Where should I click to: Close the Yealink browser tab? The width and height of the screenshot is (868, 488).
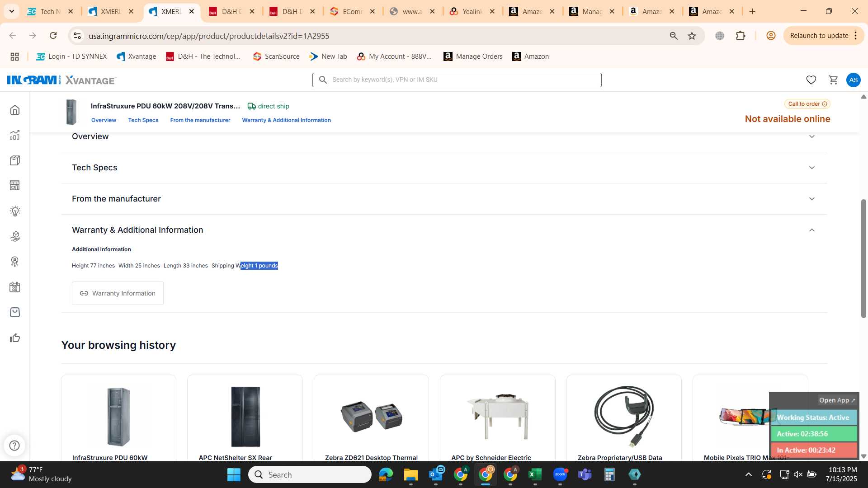click(x=492, y=11)
